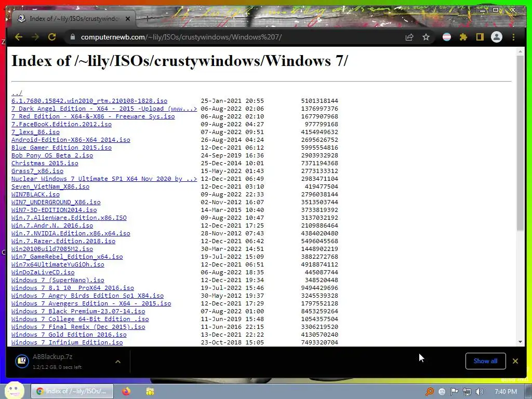532x399 pixels.
Task: Click the padlock site info icon
Action: (x=73, y=37)
